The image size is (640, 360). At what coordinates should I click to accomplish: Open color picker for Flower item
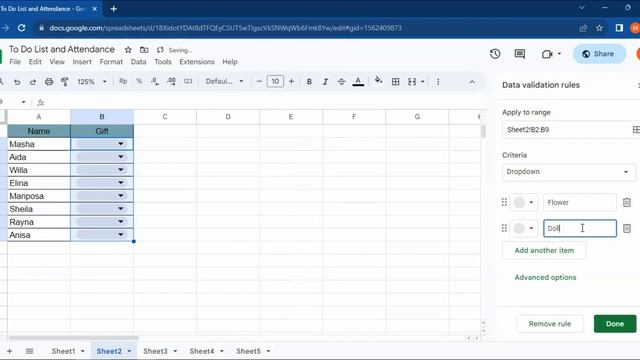[524, 202]
